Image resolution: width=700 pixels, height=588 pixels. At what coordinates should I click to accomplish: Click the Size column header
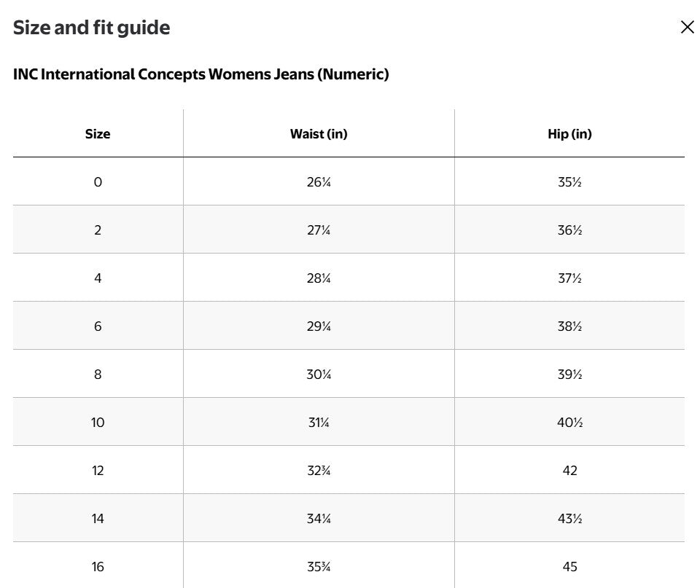point(98,134)
